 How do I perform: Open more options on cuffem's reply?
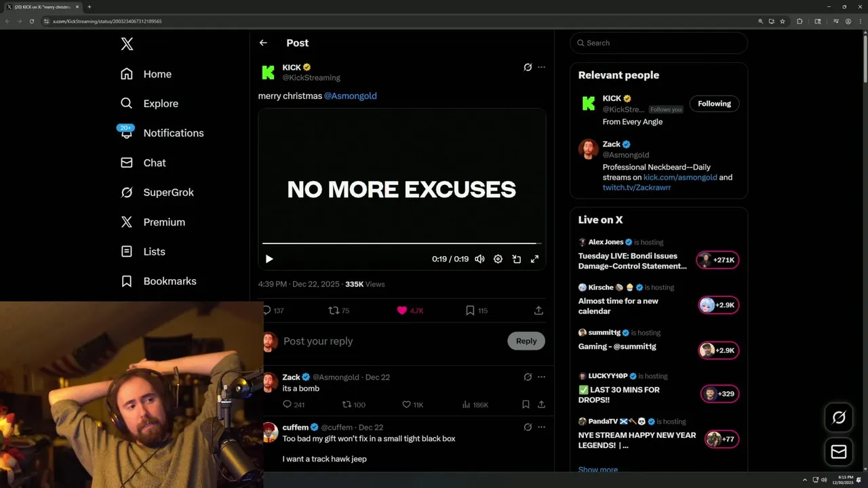click(x=541, y=427)
